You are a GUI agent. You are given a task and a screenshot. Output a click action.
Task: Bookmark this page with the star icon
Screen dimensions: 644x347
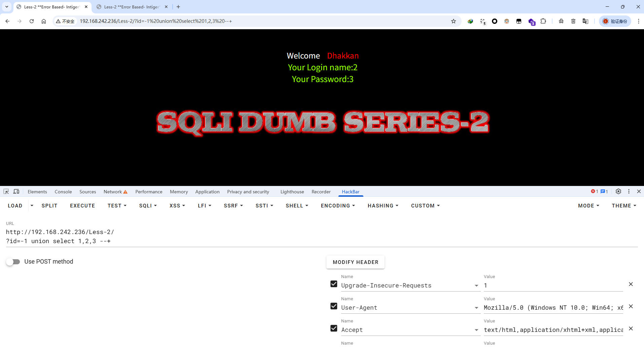tap(454, 21)
